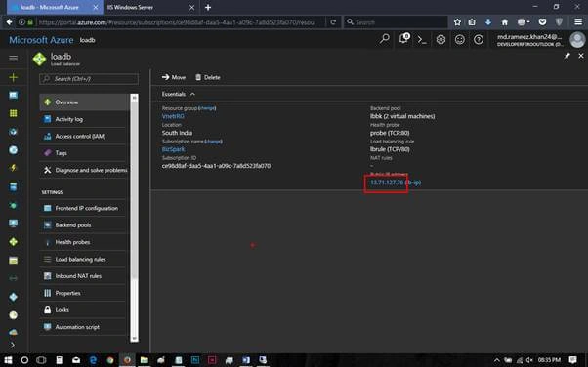Screen dimensions: 588x367
Task: Bookmark page with the star icon
Action: coord(457,22)
